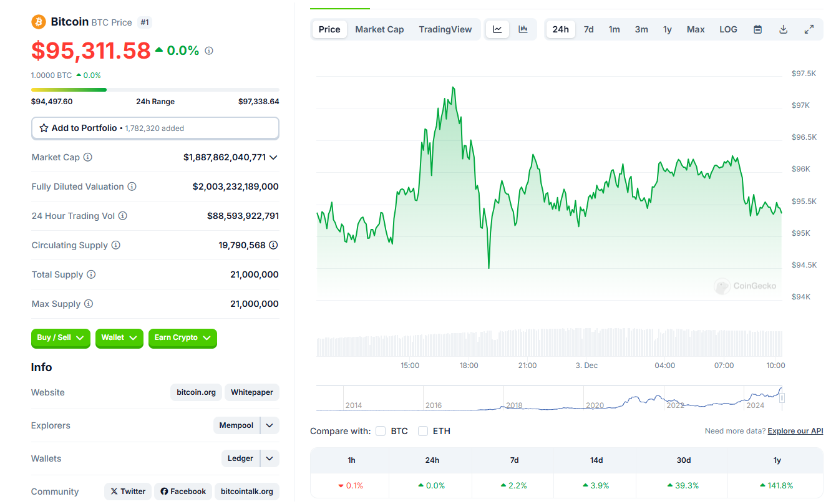
Task: Click the $88,593,922,791 trading volume value
Action: pyautogui.click(x=243, y=216)
